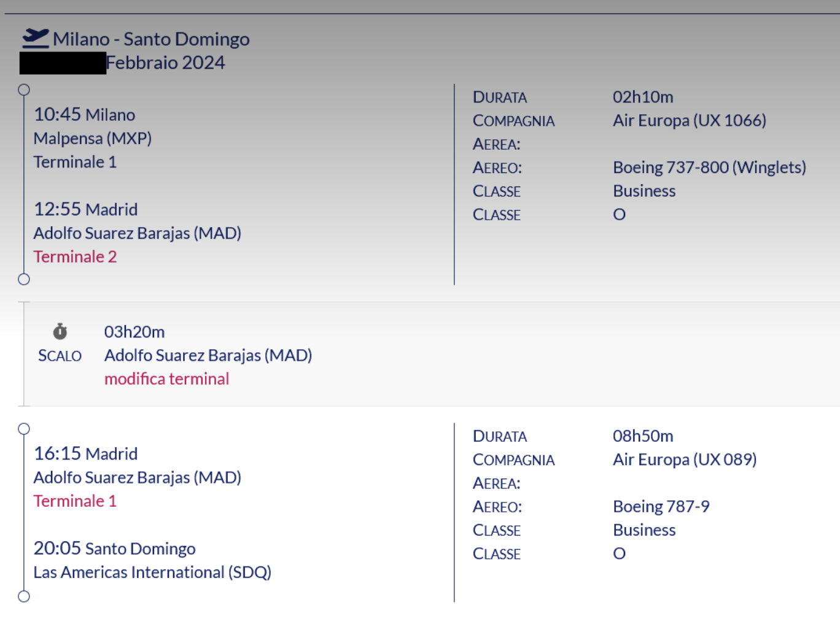Viewport: 840px width, 632px height.
Task: Select the "12:55 Madrid" arrival time
Action: [85, 209]
